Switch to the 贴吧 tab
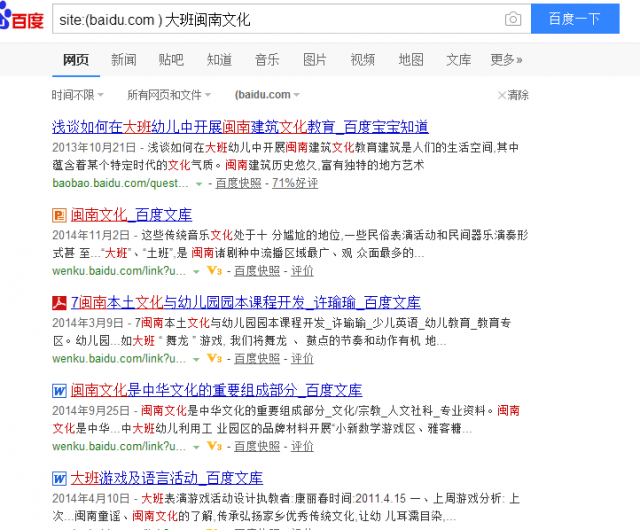The image size is (640, 530). pyautogui.click(x=171, y=60)
